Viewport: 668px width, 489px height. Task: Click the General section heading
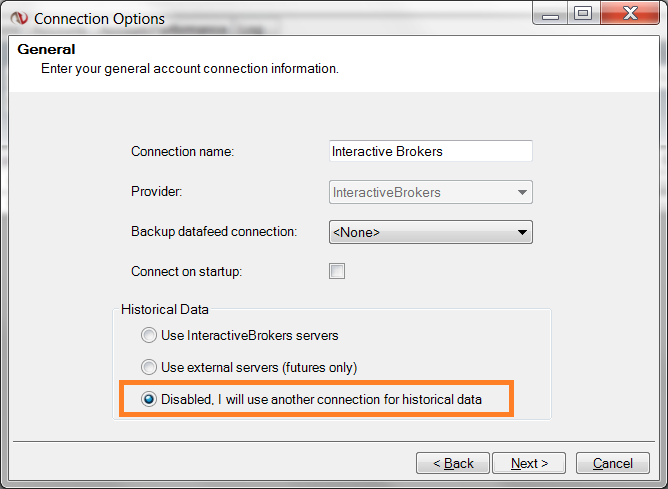click(46, 49)
